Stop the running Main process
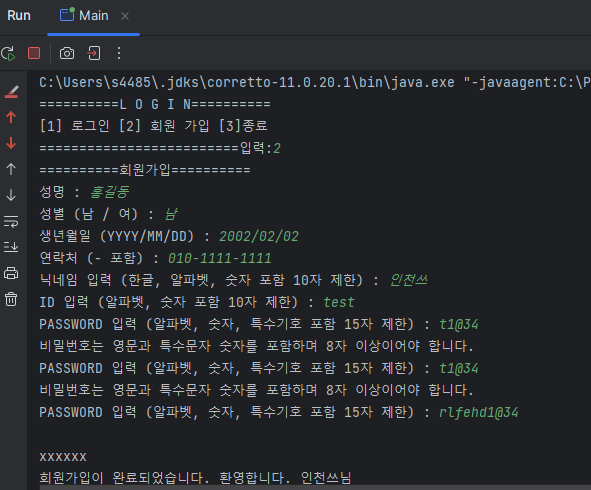The width and height of the screenshot is (591, 490). [x=34, y=53]
